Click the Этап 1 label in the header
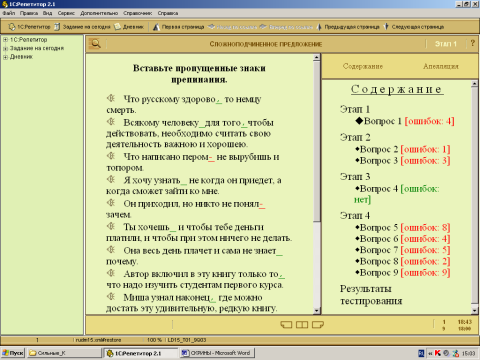Image resolution: width=481 pixels, height=361 pixels. (x=446, y=44)
